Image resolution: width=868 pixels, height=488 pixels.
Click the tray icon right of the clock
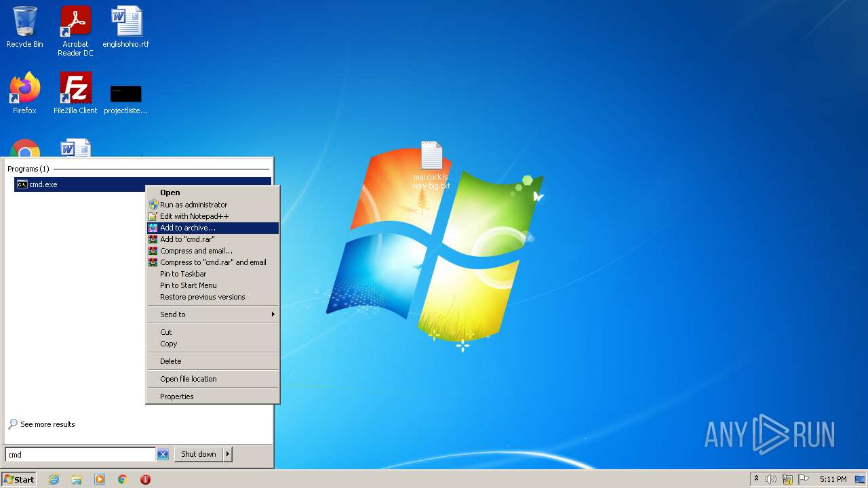pos(860,479)
